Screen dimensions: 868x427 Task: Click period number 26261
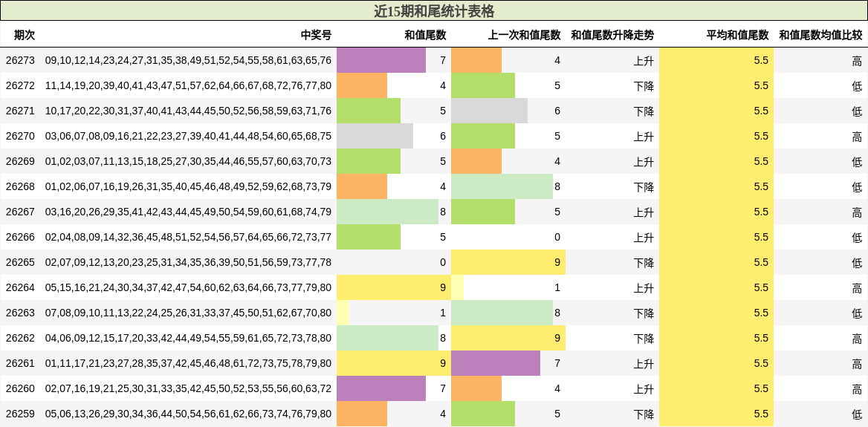(x=21, y=363)
